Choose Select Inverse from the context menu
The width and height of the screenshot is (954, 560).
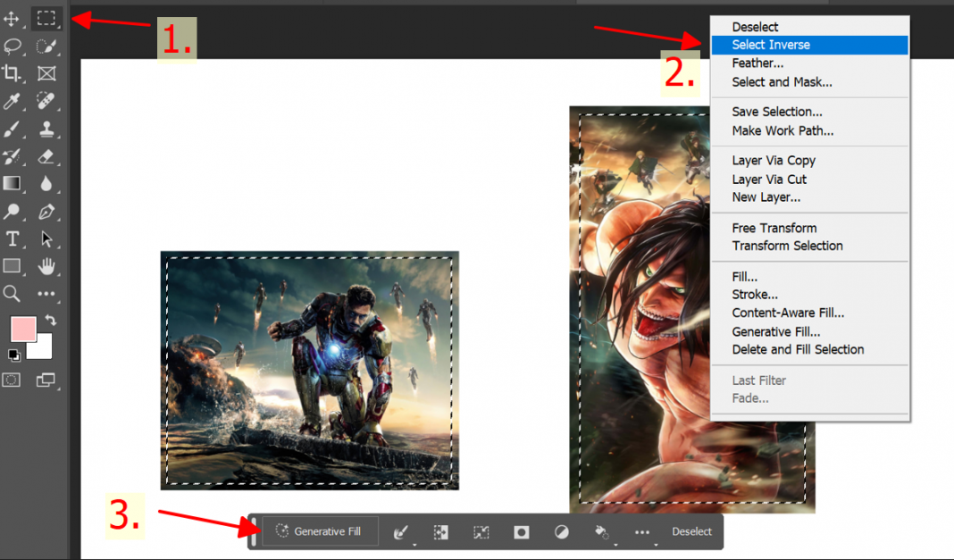click(x=771, y=45)
